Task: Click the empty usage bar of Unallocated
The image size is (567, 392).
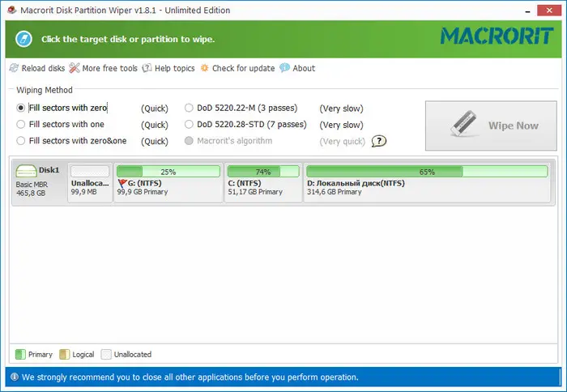Action: (90, 172)
